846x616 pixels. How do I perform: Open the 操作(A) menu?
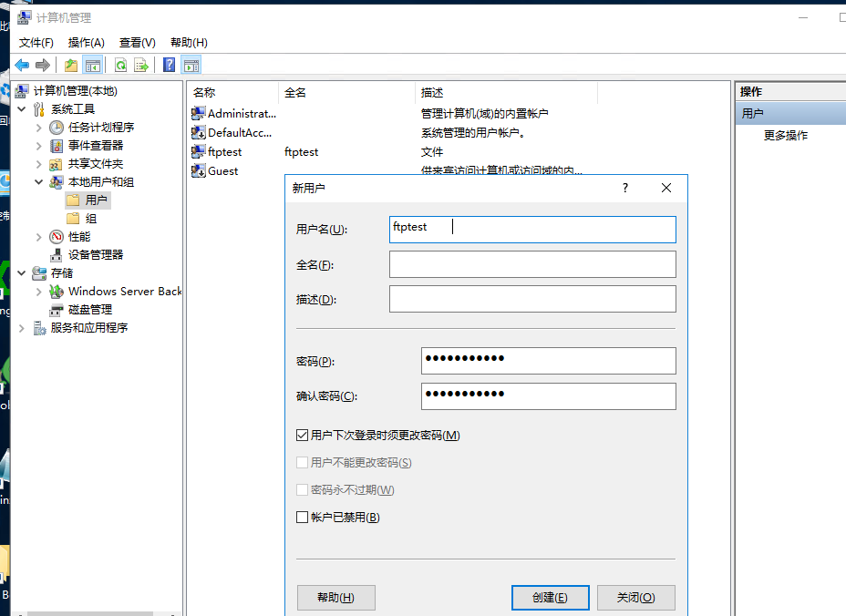click(x=87, y=43)
